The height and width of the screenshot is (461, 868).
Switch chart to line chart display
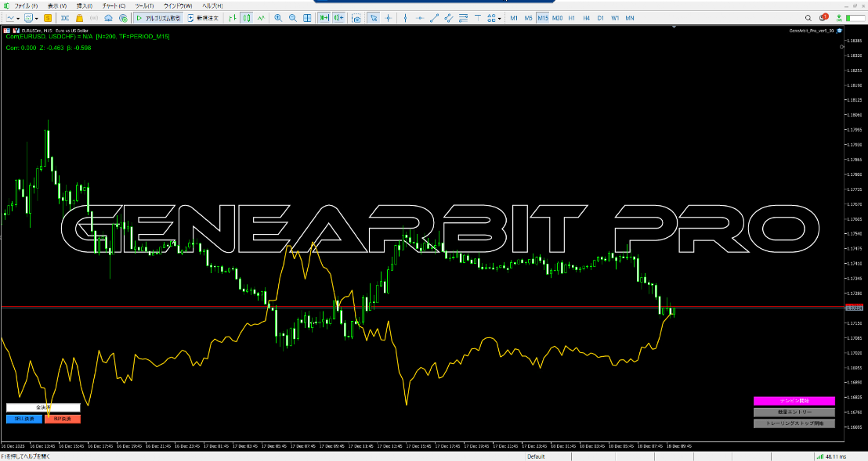261,17
